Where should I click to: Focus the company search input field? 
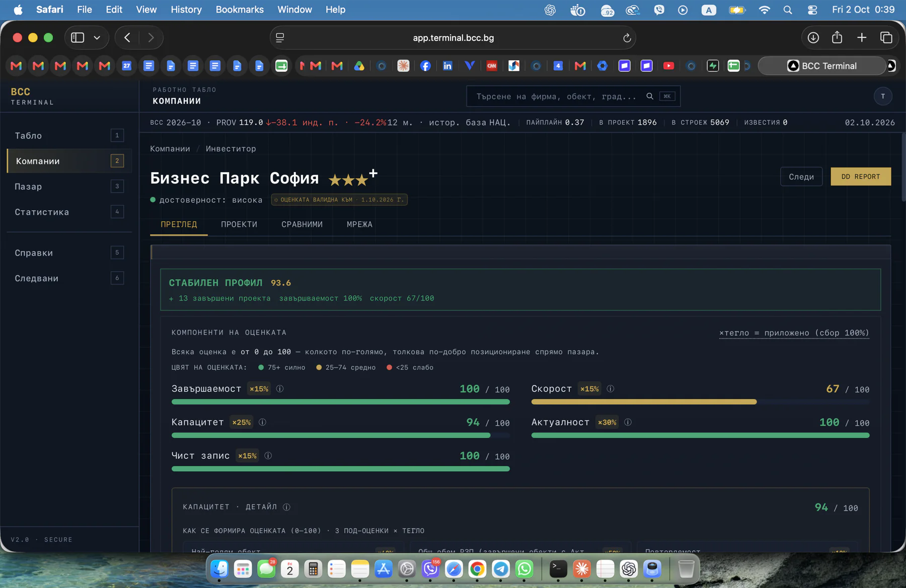556,96
